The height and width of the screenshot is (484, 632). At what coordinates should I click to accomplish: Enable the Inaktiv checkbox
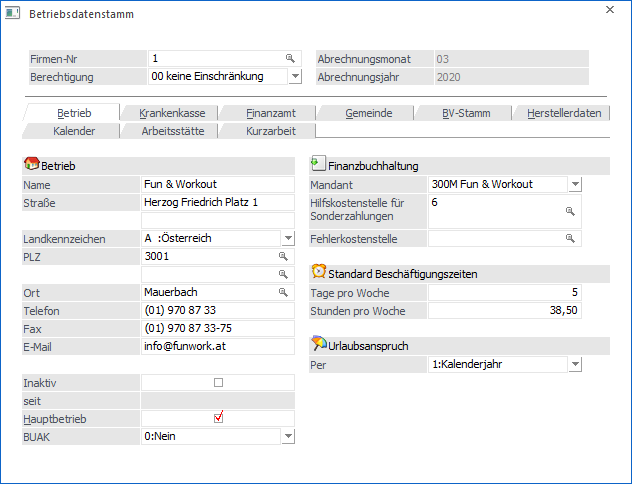218,382
